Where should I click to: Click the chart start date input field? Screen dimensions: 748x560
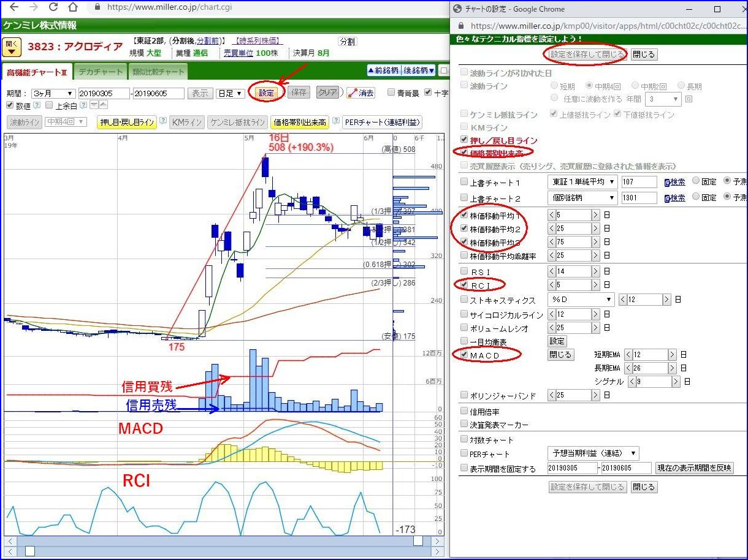coord(104,93)
